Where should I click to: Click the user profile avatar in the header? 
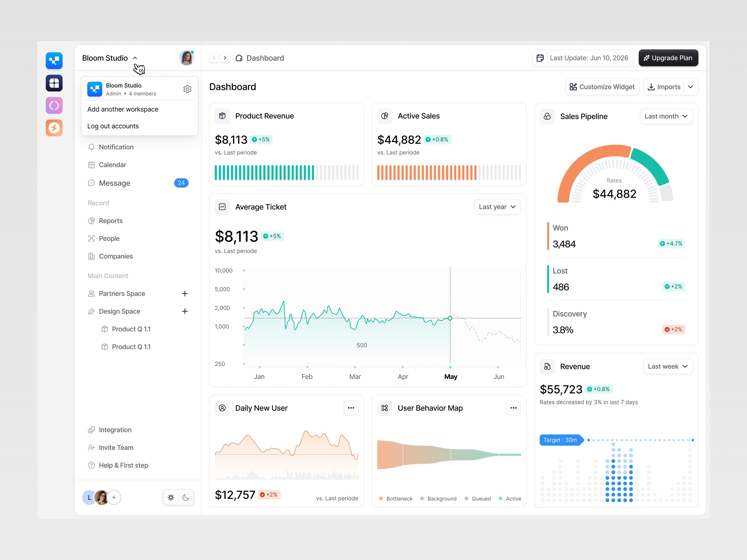pos(186,58)
